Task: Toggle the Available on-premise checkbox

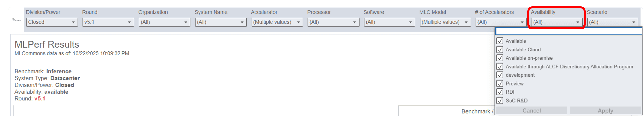Action: [x=500, y=58]
